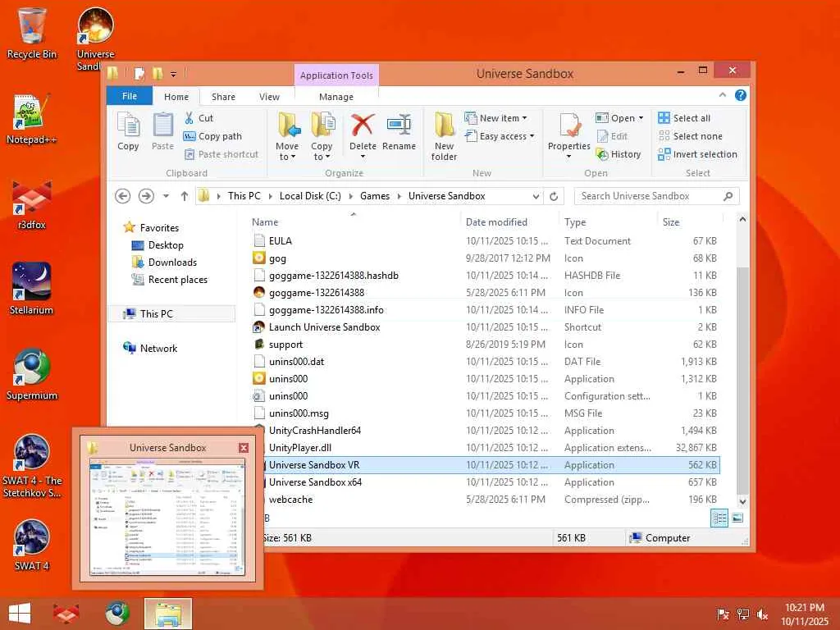Click Select all in ribbon

[685, 118]
